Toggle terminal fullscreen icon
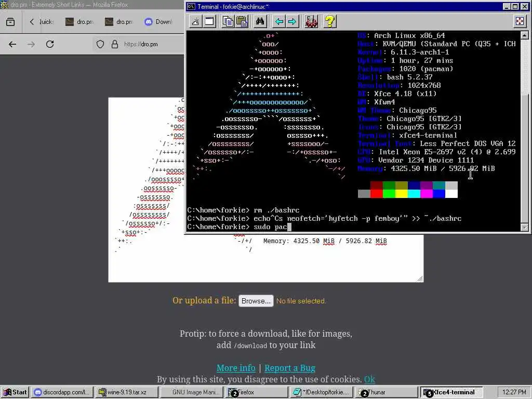This screenshot has width=532, height=399. coord(520,21)
